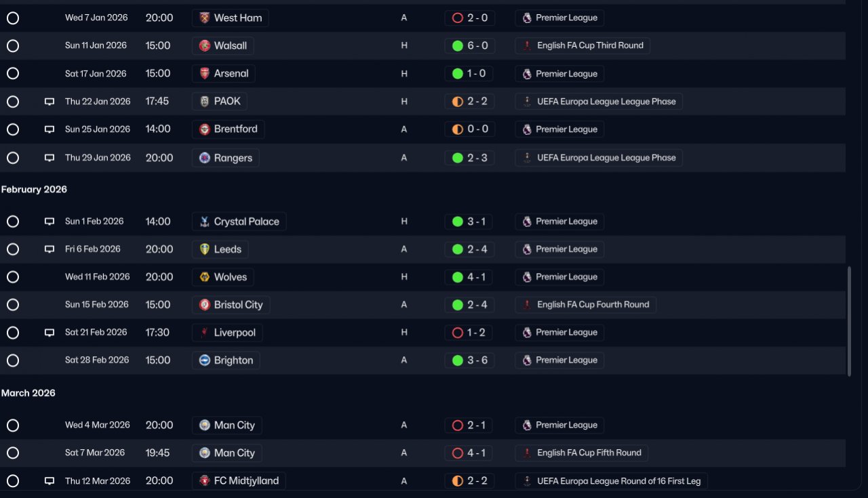Select the radio circle for Arsenal fixture

13,74
